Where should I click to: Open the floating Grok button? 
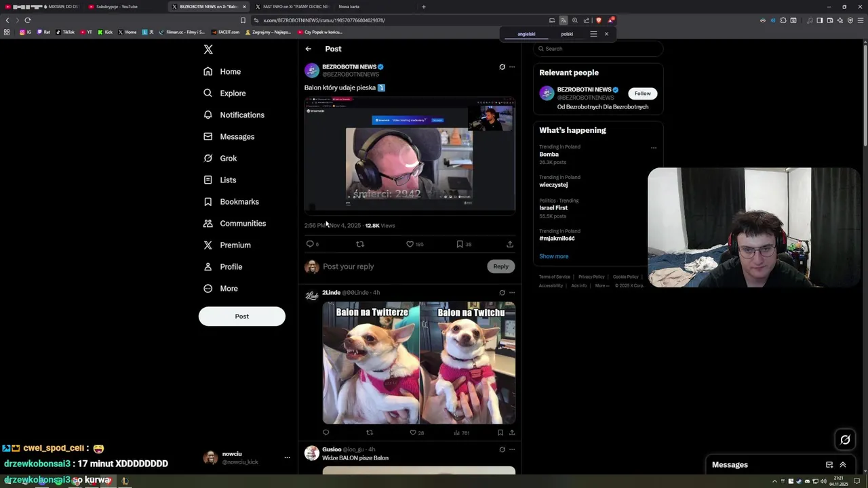pos(845,440)
